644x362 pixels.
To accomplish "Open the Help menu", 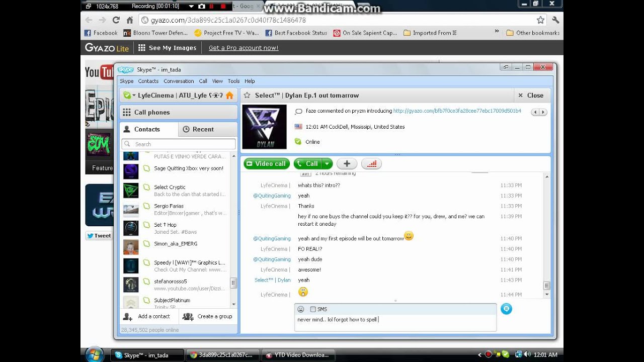I will click(x=250, y=81).
